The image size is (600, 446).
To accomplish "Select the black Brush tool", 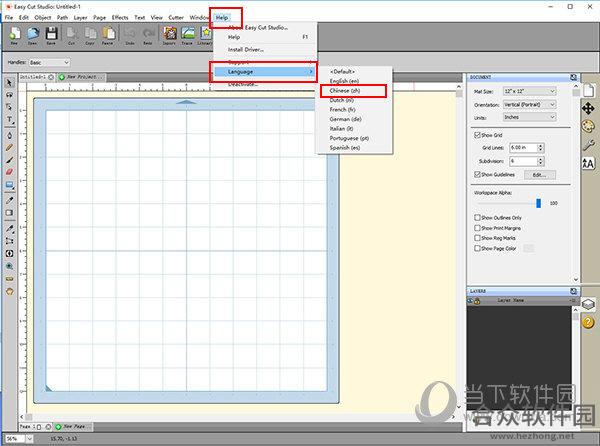I will (x=9, y=160).
